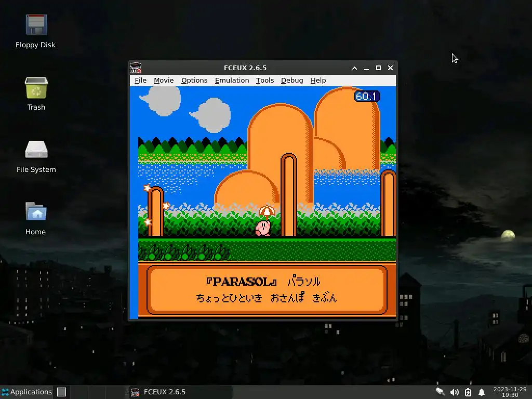The height and width of the screenshot is (399, 532).
Task: Minimize the FCEUX window
Action: (x=366, y=68)
